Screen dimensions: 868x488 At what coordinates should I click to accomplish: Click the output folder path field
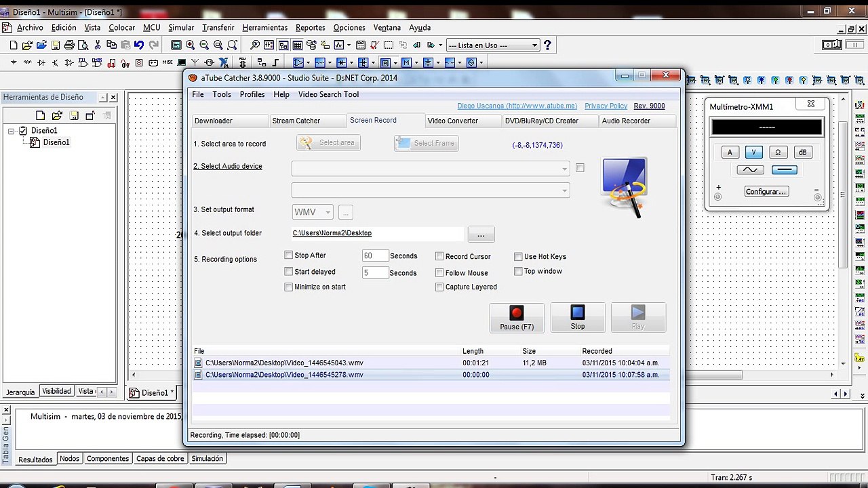click(x=377, y=233)
